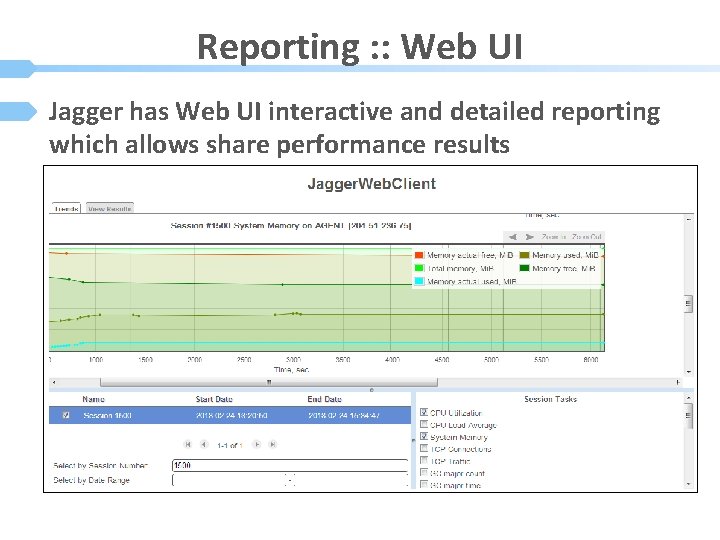Screen dimensions: 720x540
Task: Pan chart right with the forward arrow
Action: (x=529, y=237)
